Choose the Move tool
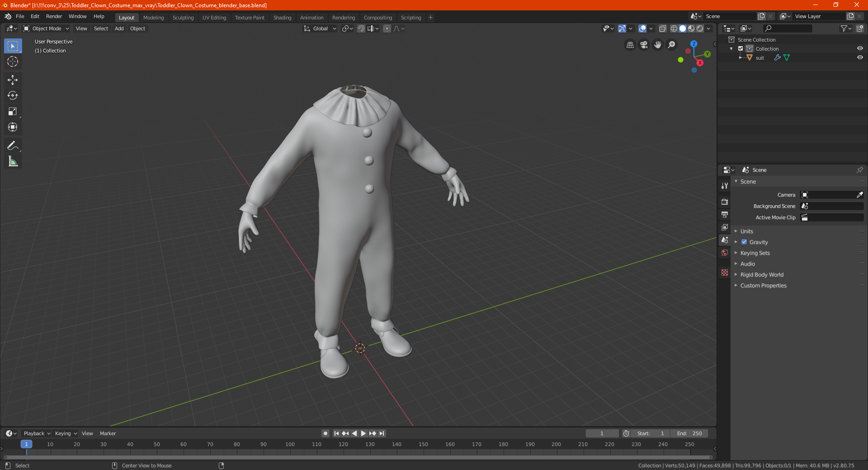Screen dimensions: 868x470 (x=13, y=80)
